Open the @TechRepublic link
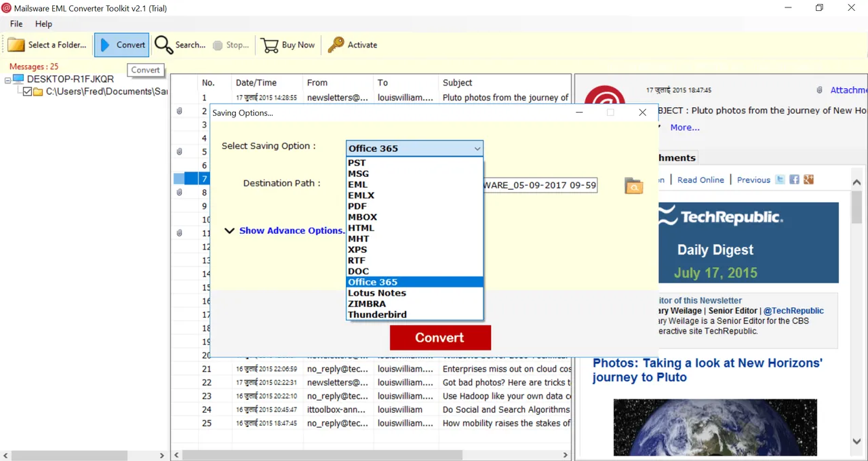The height and width of the screenshot is (461, 868). click(x=793, y=310)
